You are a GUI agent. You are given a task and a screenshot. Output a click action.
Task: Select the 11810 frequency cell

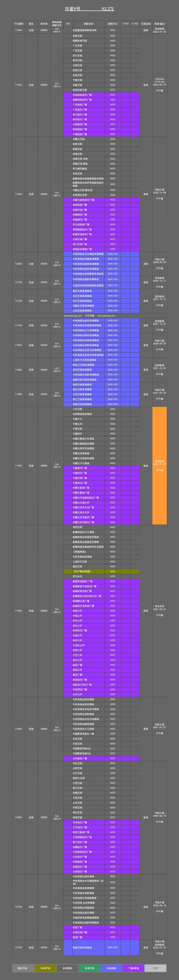tap(18, 345)
